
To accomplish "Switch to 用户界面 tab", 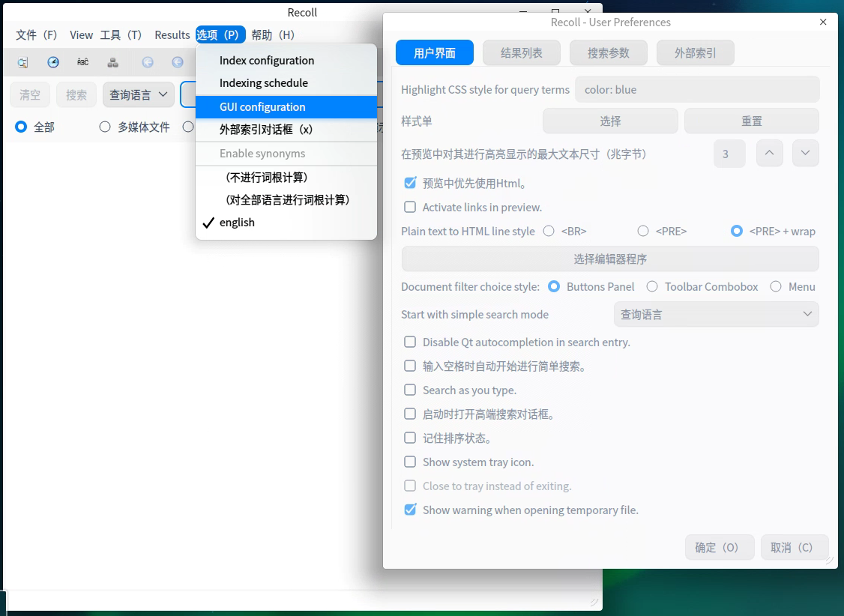I will click(x=435, y=52).
